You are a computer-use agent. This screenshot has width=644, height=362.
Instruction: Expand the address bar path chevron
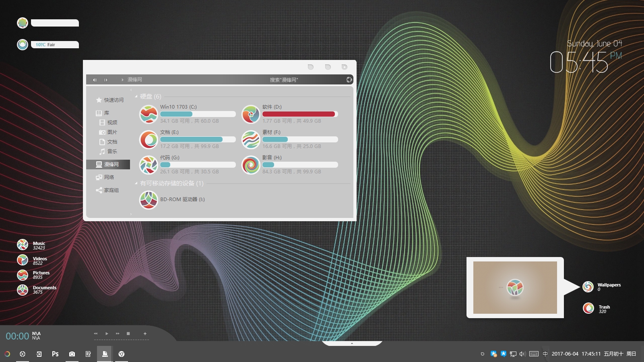click(122, 80)
